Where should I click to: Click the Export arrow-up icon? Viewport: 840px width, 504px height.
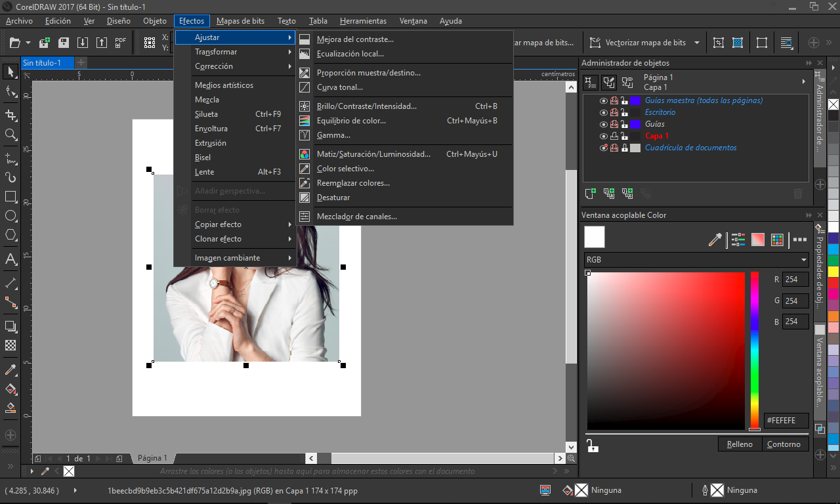point(102,43)
